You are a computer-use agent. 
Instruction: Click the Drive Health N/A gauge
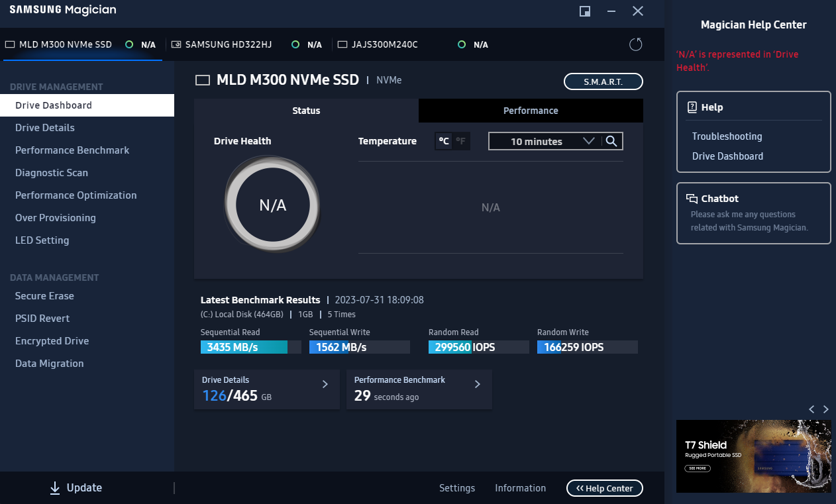pos(272,205)
